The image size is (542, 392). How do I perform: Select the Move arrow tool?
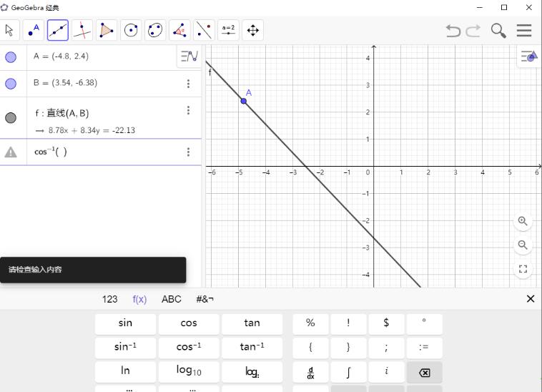coord(9,30)
